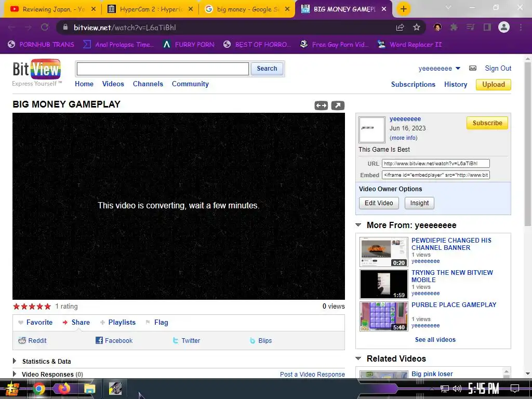Switch to big money Google Search tab
The image size is (532, 399).
(x=247, y=9)
